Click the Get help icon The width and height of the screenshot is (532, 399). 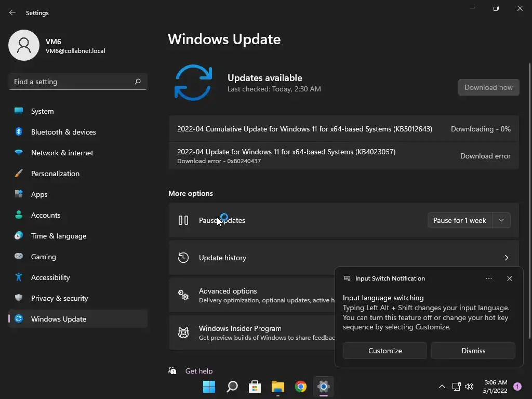(x=172, y=370)
